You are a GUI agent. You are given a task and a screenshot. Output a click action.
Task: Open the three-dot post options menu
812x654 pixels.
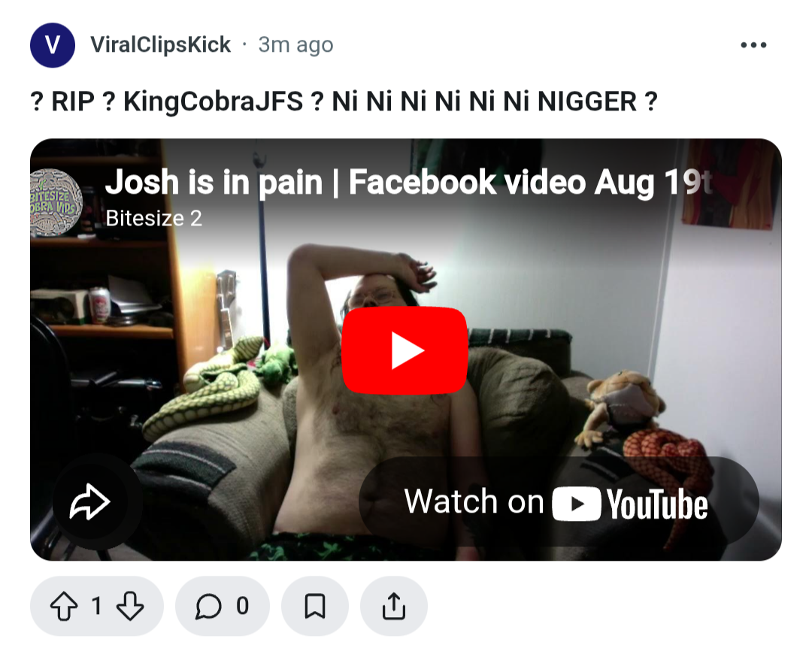[x=753, y=45]
